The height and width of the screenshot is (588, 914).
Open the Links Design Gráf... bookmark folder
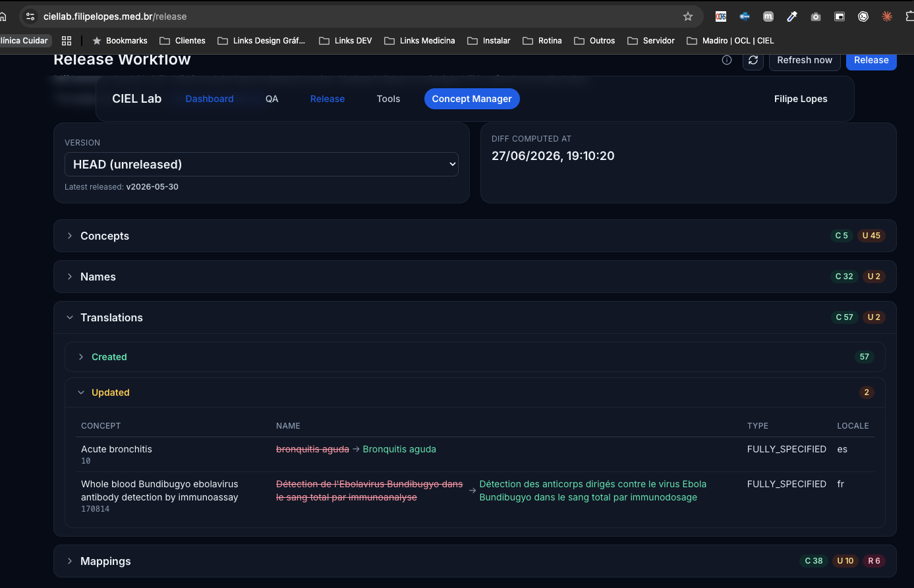click(x=261, y=41)
